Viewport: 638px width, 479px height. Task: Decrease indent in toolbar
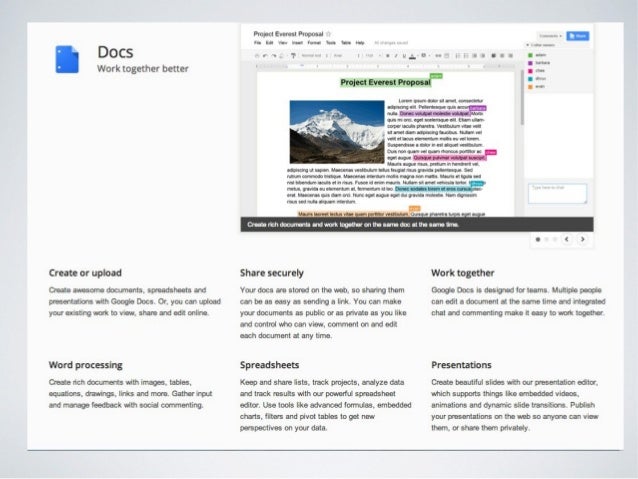pos(474,56)
